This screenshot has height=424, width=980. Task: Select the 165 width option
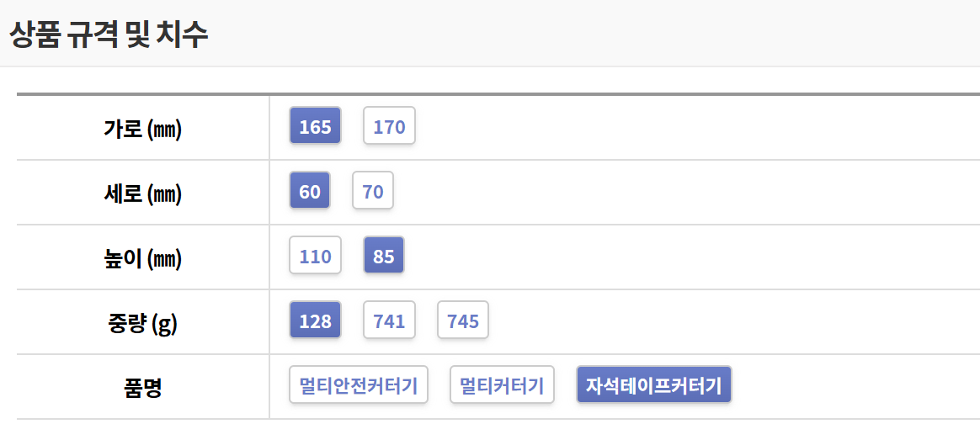coord(315,127)
